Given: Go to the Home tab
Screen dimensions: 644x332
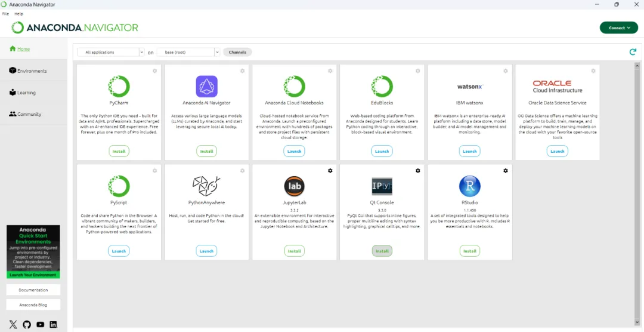Looking at the screenshot, I should 33,48.
